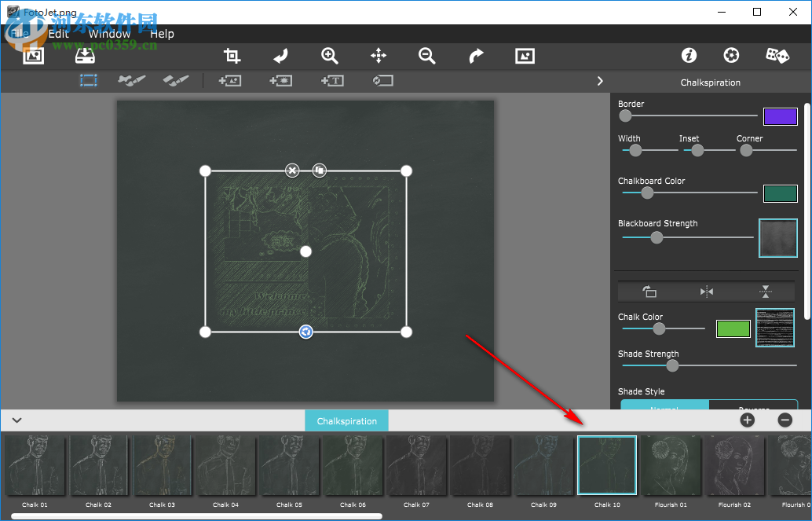Image resolution: width=812 pixels, height=521 pixels.
Task: Toggle the rectangular selection tool
Action: (x=88, y=80)
